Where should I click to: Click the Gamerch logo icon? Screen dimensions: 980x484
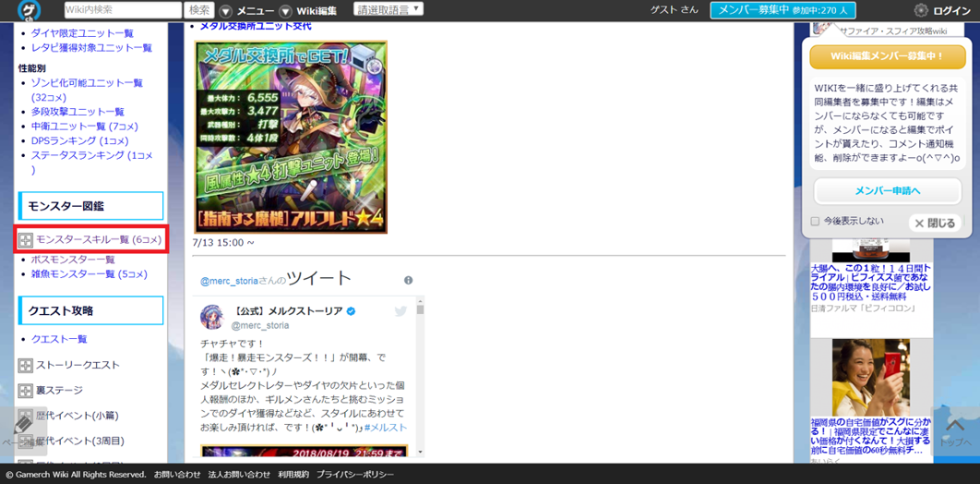pyautogui.click(x=28, y=10)
